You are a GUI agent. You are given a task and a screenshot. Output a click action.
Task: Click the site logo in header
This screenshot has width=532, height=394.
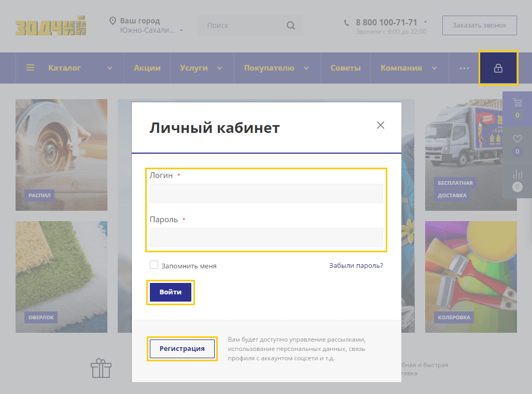pos(50,27)
